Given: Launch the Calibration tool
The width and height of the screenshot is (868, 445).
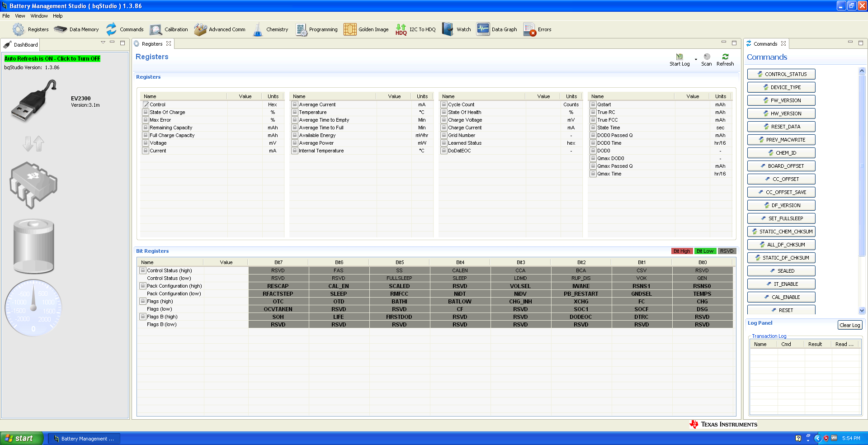Looking at the screenshot, I should pyautogui.click(x=169, y=29).
